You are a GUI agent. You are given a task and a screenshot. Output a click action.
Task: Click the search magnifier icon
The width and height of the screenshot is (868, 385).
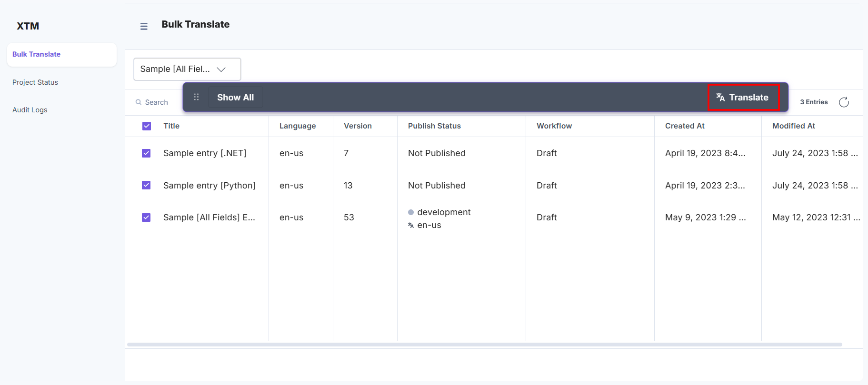tap(139, 102)
